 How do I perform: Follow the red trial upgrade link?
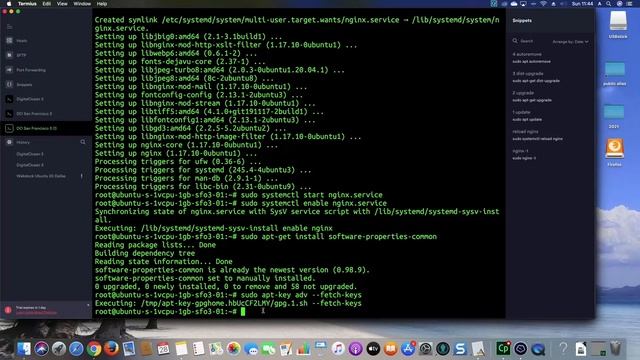(x=36, y=313)
